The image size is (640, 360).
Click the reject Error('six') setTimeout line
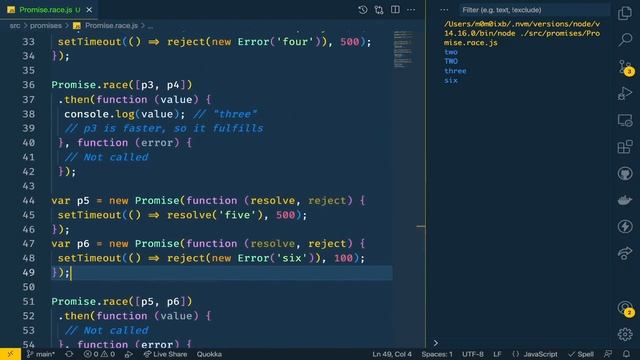pyautogui.click(x=211, y=258)
